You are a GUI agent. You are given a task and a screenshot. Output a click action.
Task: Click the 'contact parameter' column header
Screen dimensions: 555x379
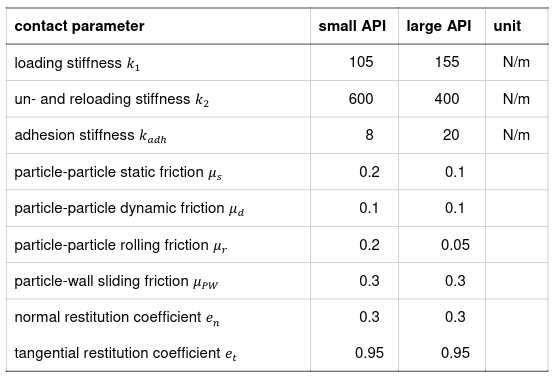(x=79, y=26)
